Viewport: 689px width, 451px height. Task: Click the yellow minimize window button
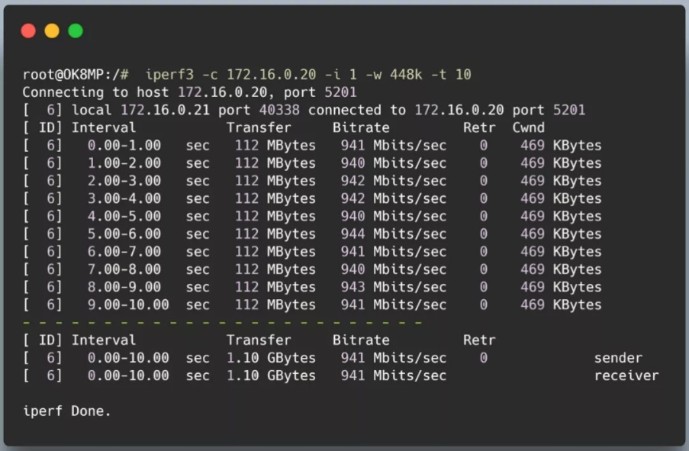[x=52, y=31]
